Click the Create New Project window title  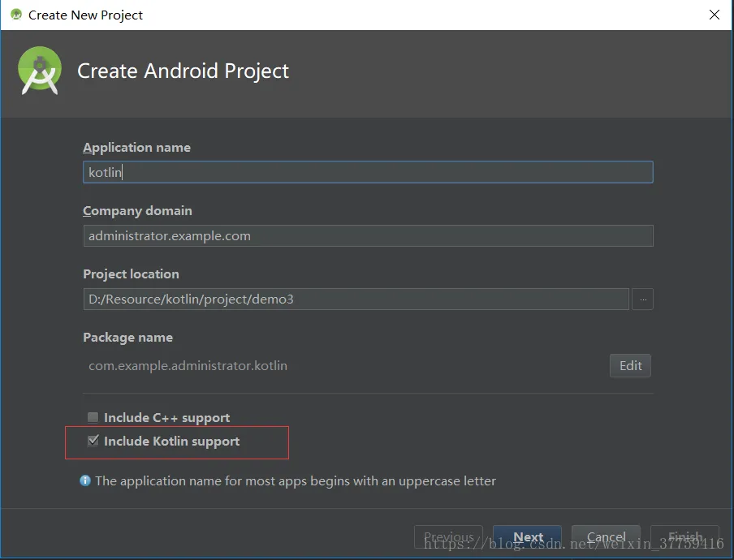point(85,15)
